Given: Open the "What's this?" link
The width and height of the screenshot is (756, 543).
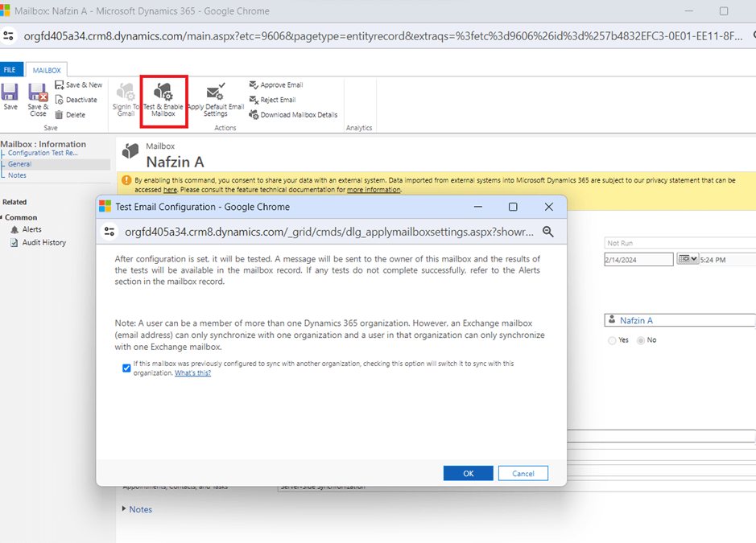Looking at the screenshot, I should 192,373.
